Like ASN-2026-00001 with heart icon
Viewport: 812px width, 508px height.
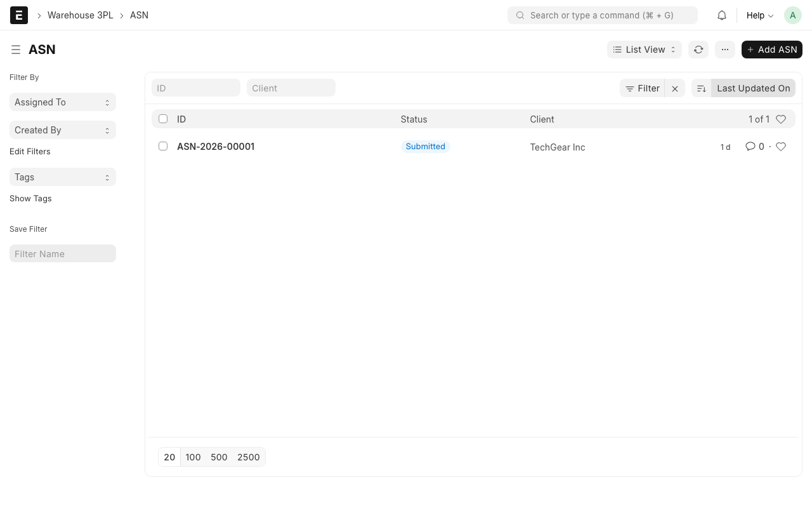click(x=781, y=147)
